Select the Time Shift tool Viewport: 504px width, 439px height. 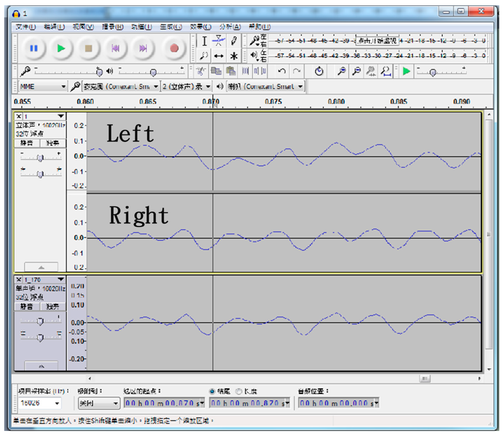tap(218, 56)
